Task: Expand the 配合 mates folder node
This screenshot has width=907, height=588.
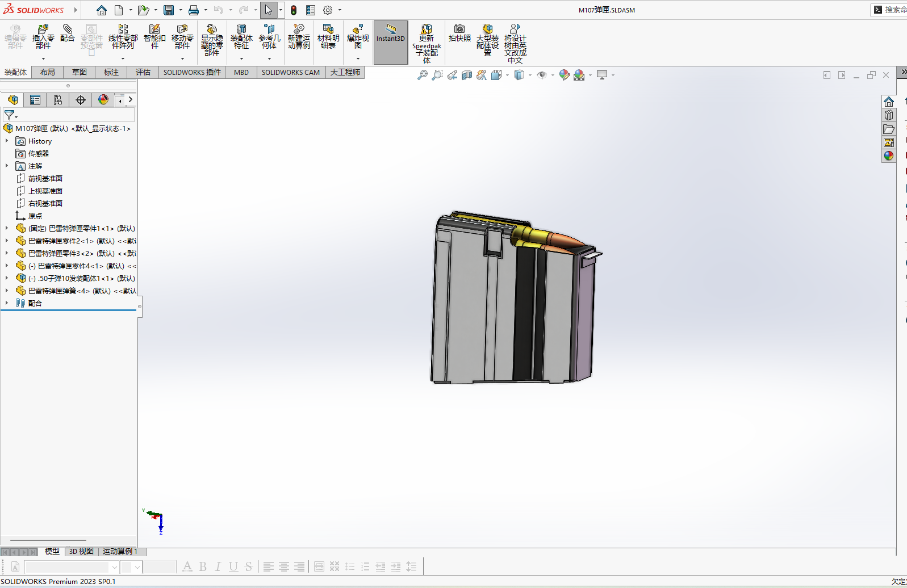Action: [7, 303]
